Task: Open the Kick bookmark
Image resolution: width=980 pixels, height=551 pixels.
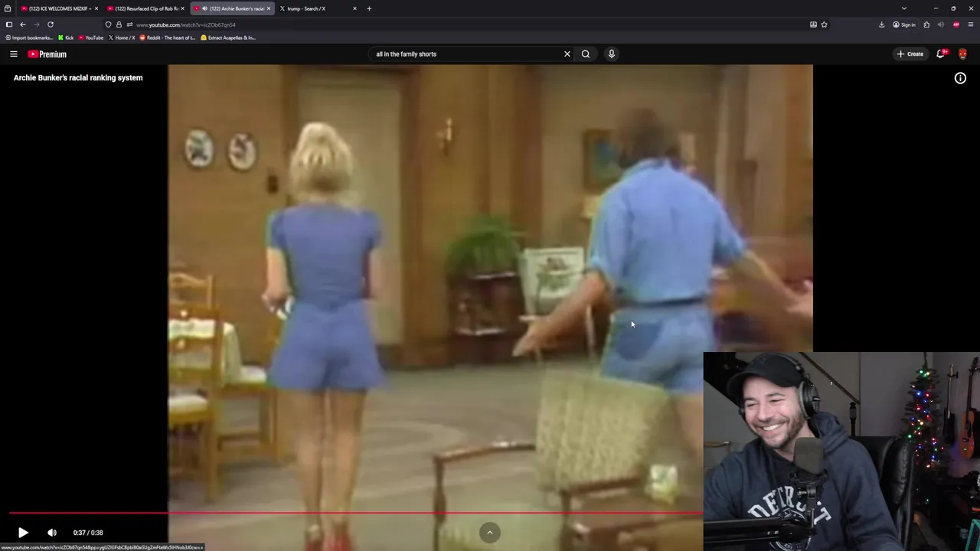Action: coord(66,37)
